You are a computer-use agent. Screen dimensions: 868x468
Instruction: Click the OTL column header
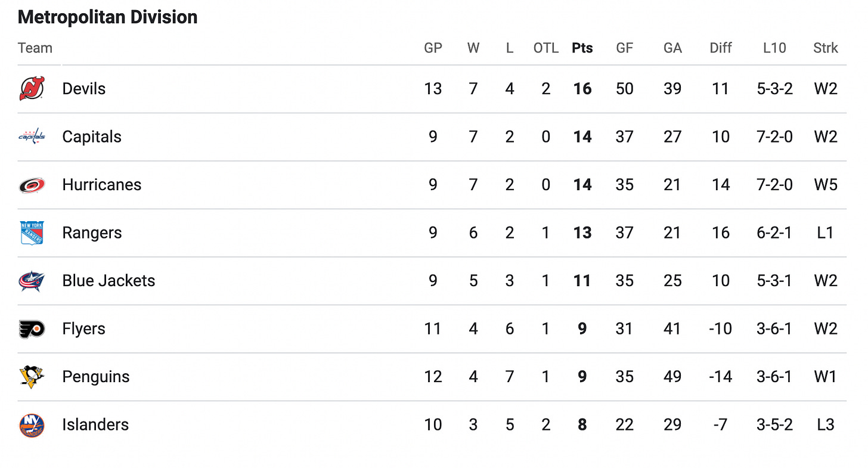point(546,48)
